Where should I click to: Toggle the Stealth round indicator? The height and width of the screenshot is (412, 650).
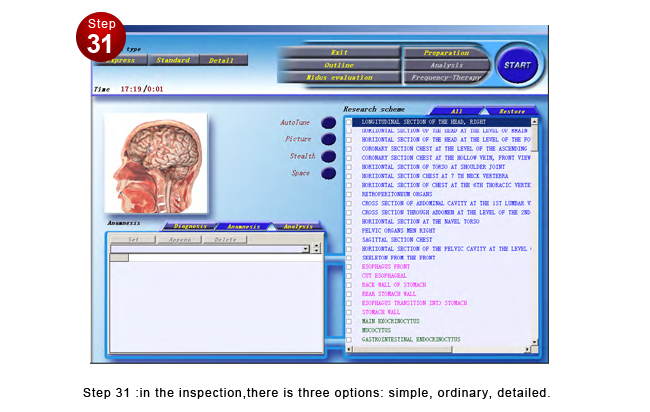[328, 156]
